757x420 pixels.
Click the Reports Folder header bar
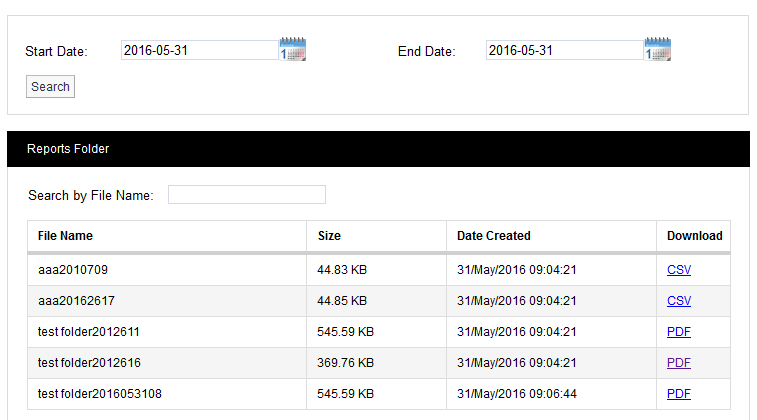(x=378, y=149)
